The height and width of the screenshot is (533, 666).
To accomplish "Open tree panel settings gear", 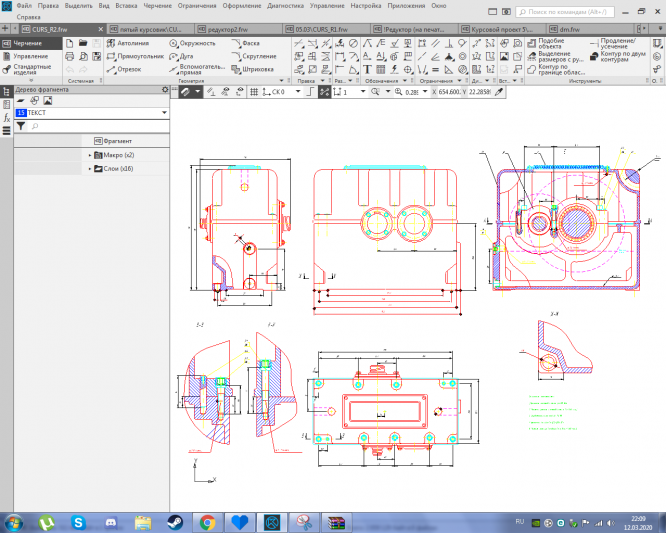I will [x=165, y=90].
